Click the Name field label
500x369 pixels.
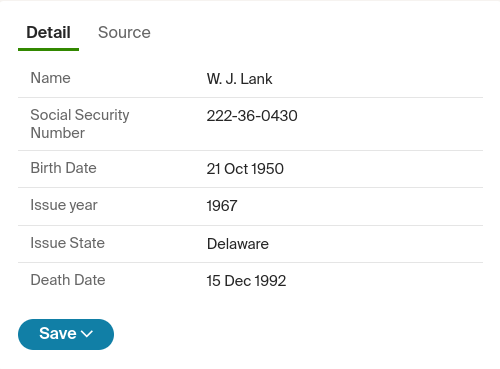point(51,78)
